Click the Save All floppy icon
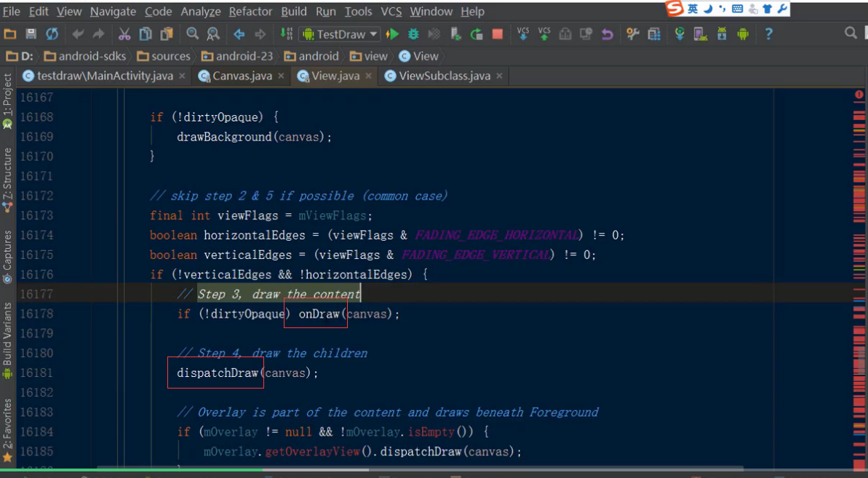 point(31,34)
